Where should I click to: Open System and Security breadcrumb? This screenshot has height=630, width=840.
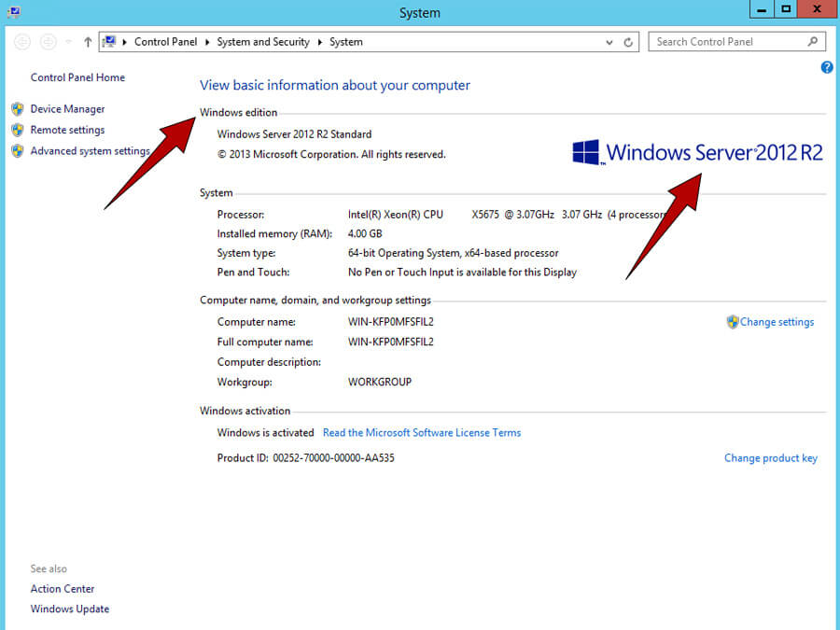coord(263,42)
